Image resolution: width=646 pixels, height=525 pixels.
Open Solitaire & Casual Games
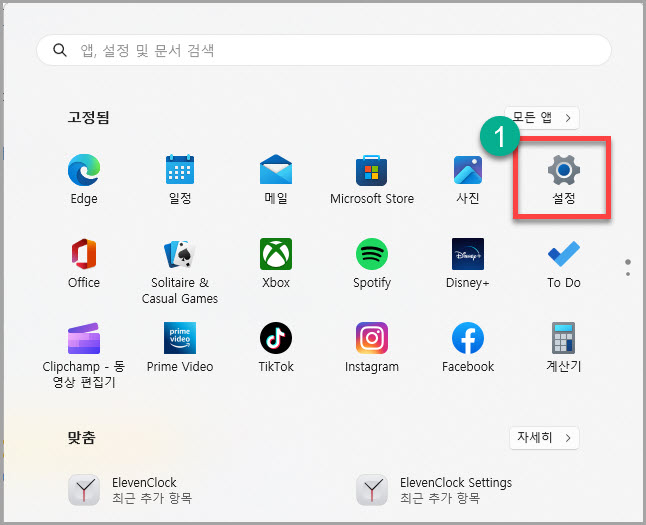[180, 271]
